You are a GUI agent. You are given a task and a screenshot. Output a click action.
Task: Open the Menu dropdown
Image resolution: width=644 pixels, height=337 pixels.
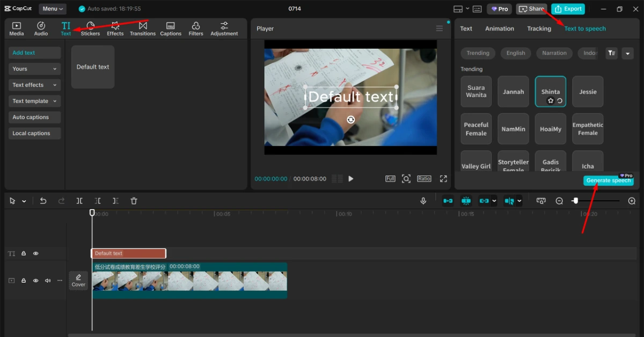click(53, 9)
